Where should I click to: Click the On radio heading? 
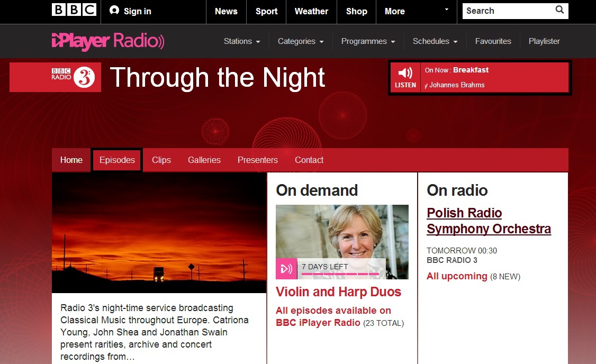click(457, 190)
